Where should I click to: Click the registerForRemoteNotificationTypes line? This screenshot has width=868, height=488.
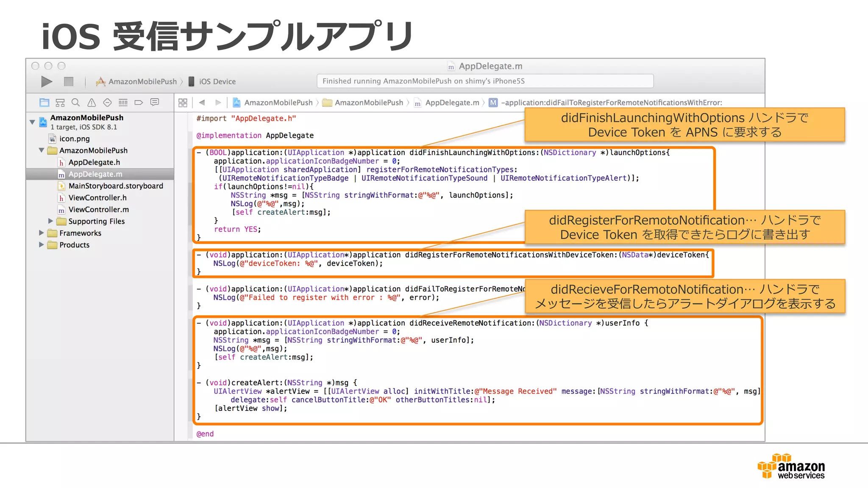click(365, 169)
